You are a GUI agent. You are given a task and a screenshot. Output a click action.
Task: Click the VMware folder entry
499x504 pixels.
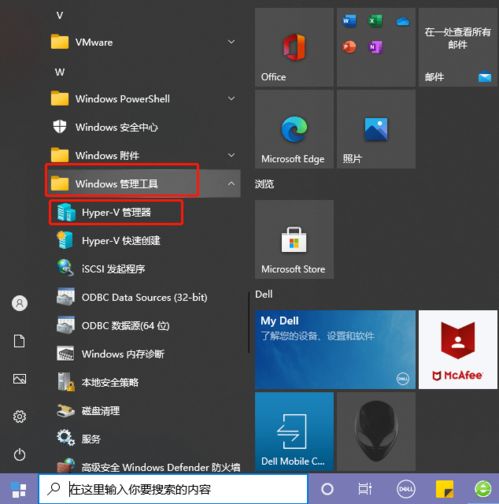point(144,42)
